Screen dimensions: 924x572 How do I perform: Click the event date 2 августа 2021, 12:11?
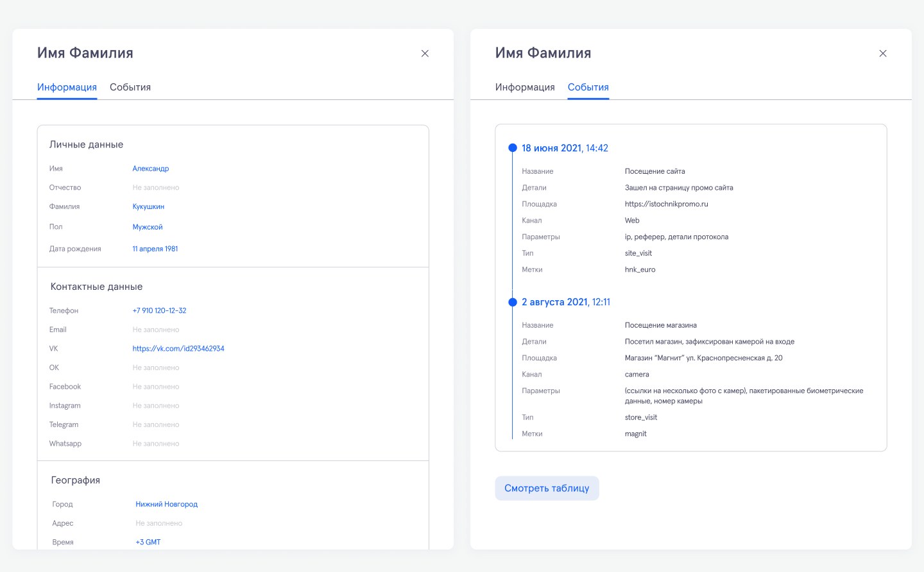coord(566,302)
